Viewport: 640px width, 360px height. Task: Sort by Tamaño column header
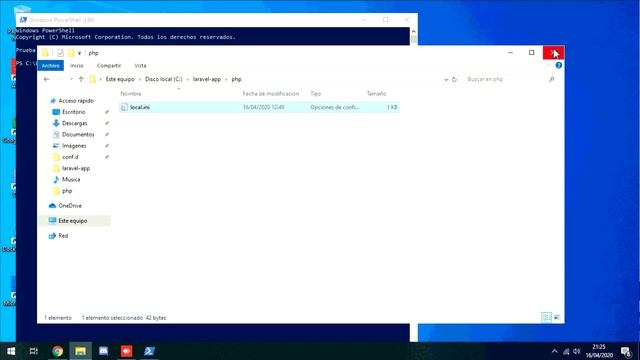coord(376,94)
